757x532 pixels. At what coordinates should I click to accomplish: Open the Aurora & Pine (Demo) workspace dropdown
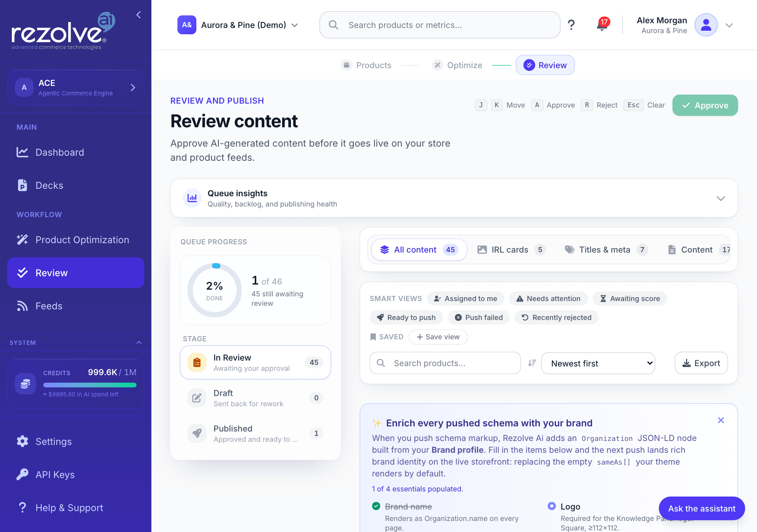pyautogui.click(x=238, y=25)
